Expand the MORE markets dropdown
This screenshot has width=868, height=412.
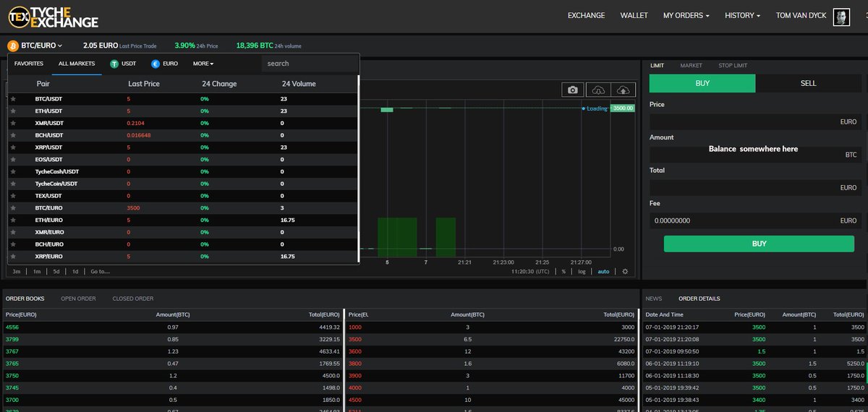(x=203, y=64)
